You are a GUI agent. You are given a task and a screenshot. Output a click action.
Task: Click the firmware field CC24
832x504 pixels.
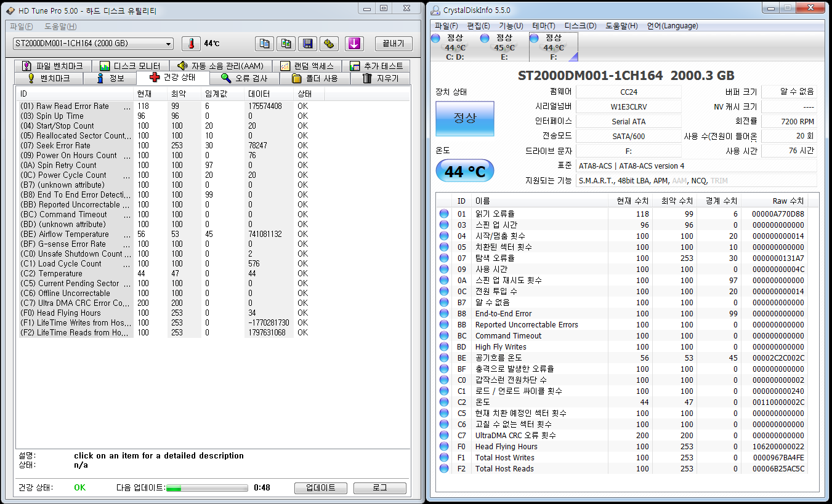pyautogui.click(x=629, y=92)
